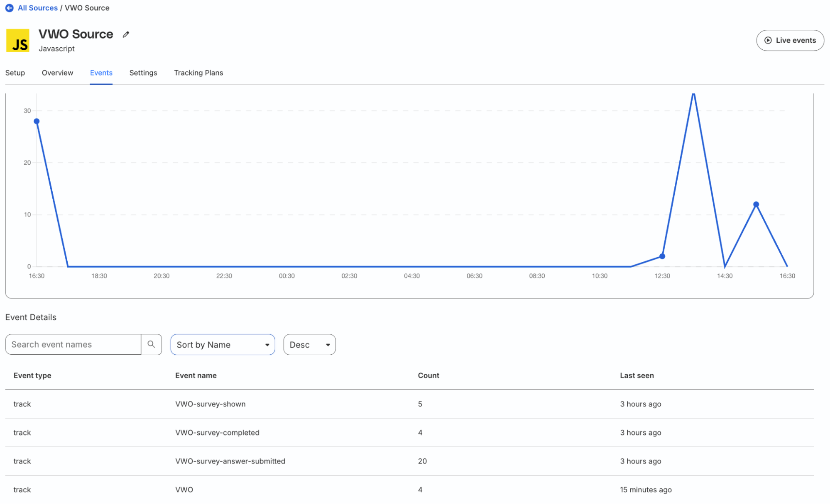The width and height of the screenshot is (830, 504).
Task: Click the Event name column header
Action: pyautogui.click(x=196, y=375)
